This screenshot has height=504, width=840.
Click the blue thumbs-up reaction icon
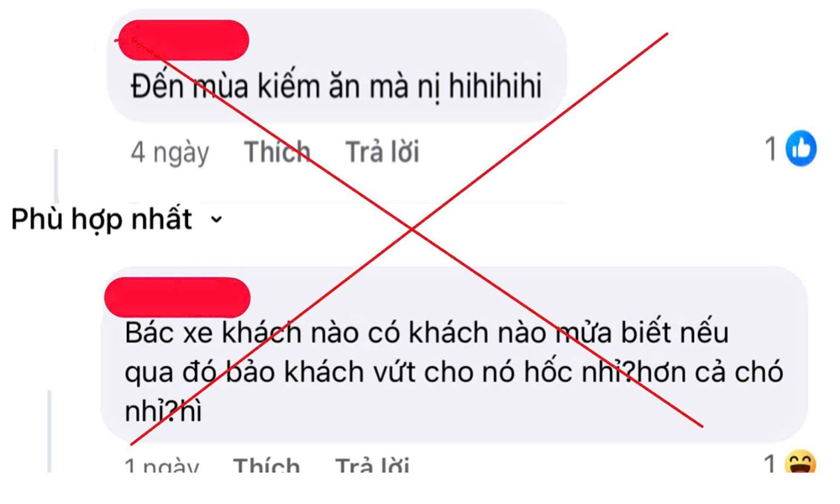click(801, 149)
